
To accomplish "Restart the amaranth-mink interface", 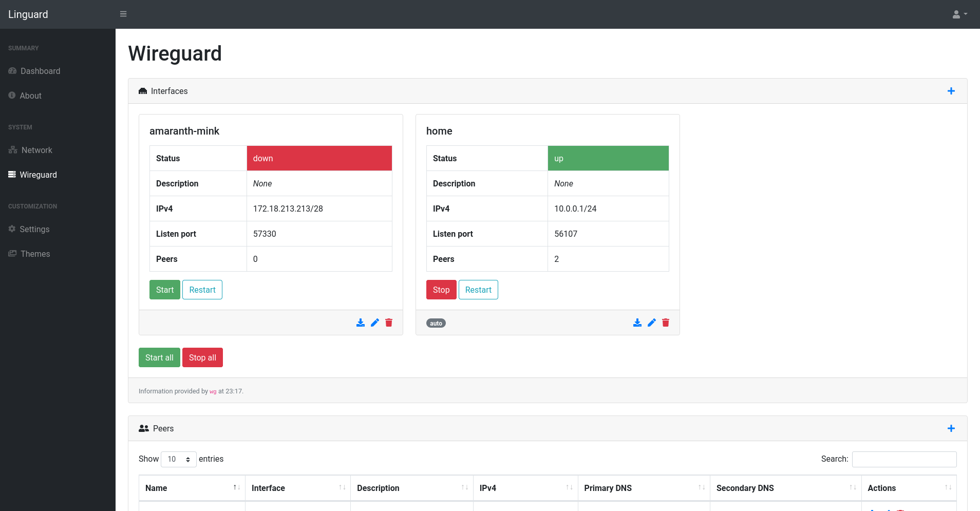I will pyautogui.click(x=202, y=290).
